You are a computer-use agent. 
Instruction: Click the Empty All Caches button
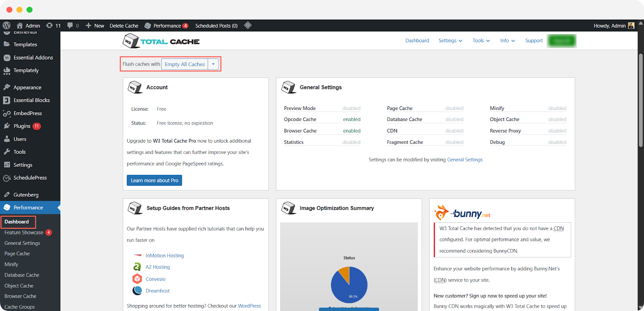tap(185, 64)
